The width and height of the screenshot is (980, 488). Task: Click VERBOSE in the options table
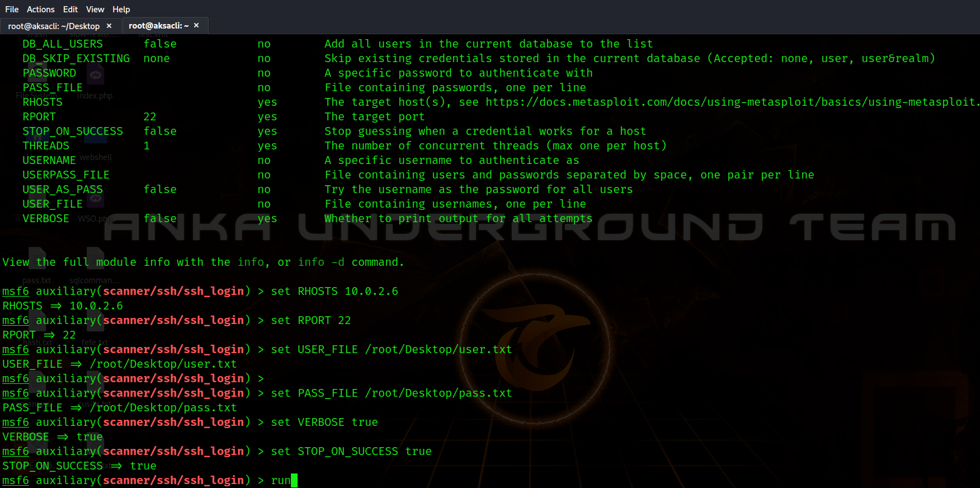coord(46,218)
